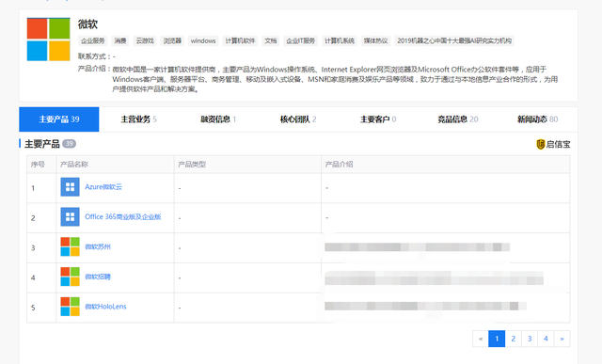Open the 融资信息 tab
This screenshot has height=364, width=602.
218,119
